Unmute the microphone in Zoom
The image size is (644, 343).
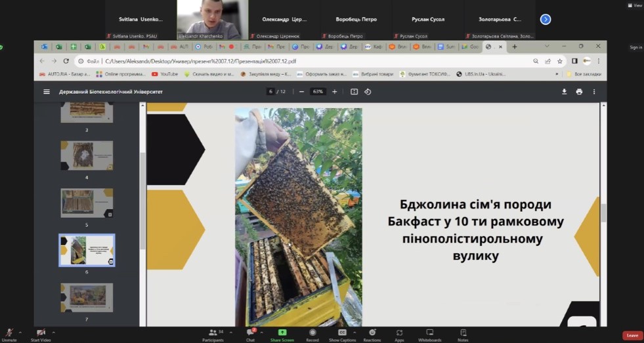pyautogui.click(x=9, y=334)
